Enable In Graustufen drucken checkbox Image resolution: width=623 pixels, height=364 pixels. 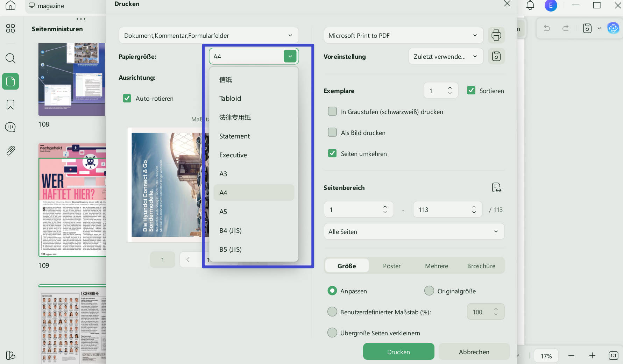pyautogui.click(x=332, y=112)
